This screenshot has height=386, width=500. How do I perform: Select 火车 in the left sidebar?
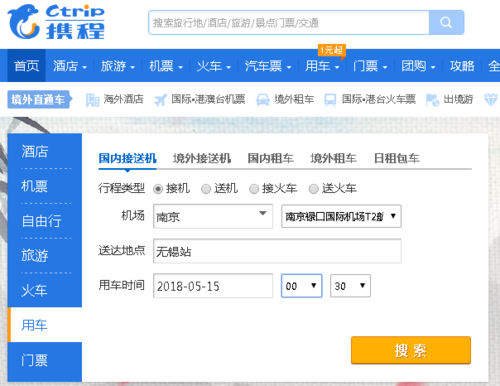[45, 290]
